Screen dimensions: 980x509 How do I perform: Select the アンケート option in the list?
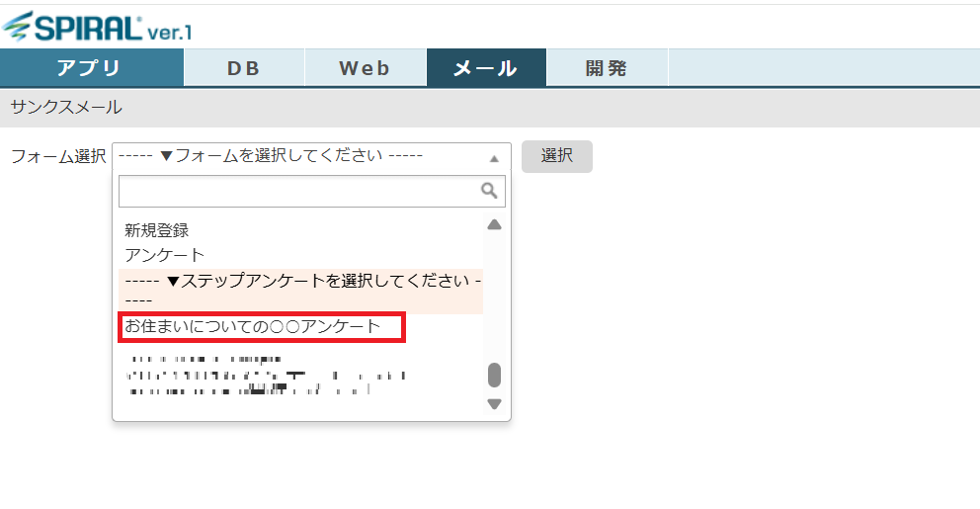click(x=165, y=255)
